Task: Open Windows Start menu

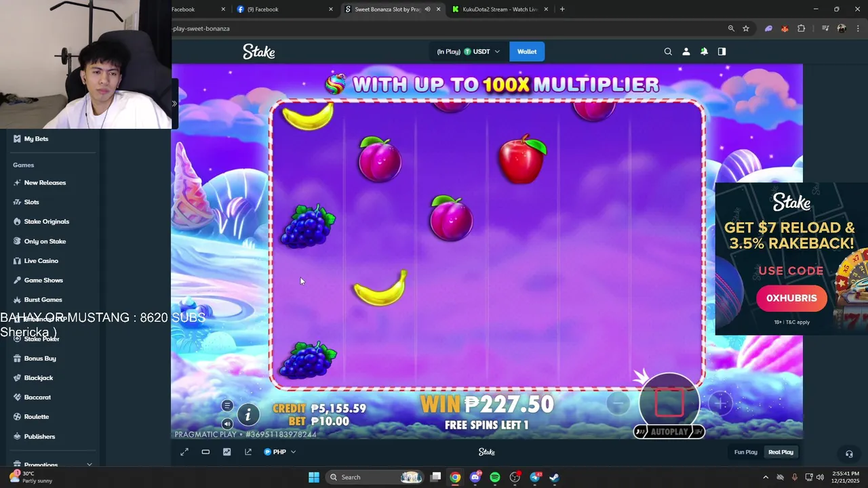Action: pyautogui.click(x=314, y=477)
